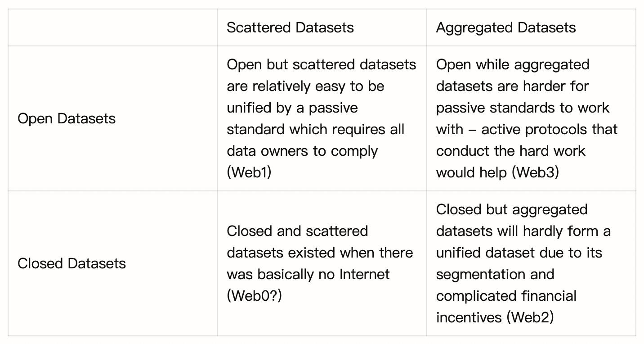
Task: Click "segmentation and" text line
Action: click(495, 274)
